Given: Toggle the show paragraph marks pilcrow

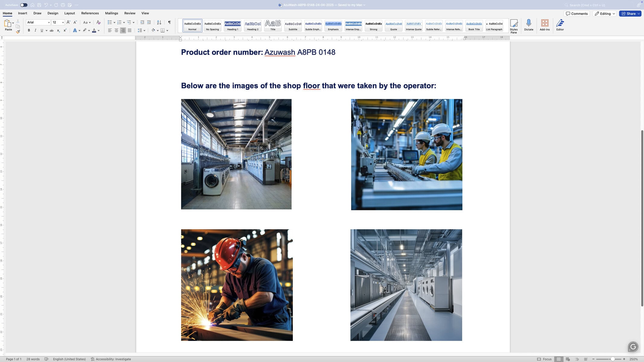Looking at the screenshot, I should click(x=169, y=22).
